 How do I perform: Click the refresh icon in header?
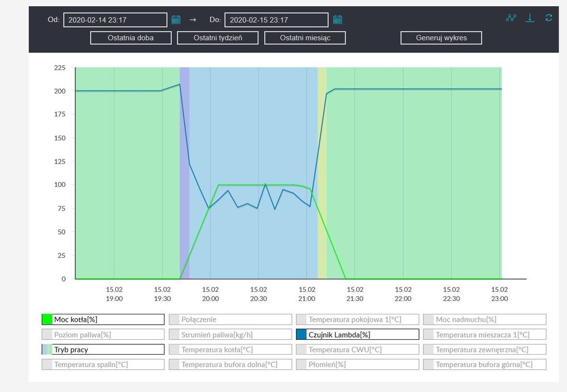548,18
